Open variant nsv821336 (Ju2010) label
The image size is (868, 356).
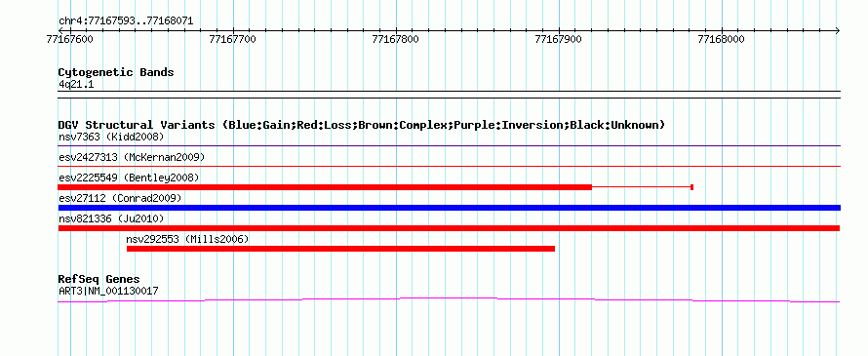click(111, 218)
